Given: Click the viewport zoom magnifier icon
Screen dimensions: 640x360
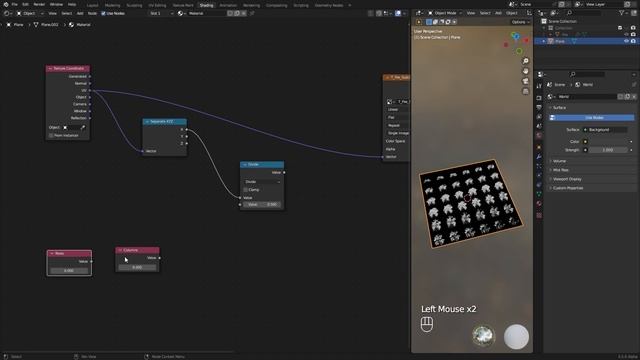Looking at the screenshot, I should pyautogui.click(x=526, y=61).
